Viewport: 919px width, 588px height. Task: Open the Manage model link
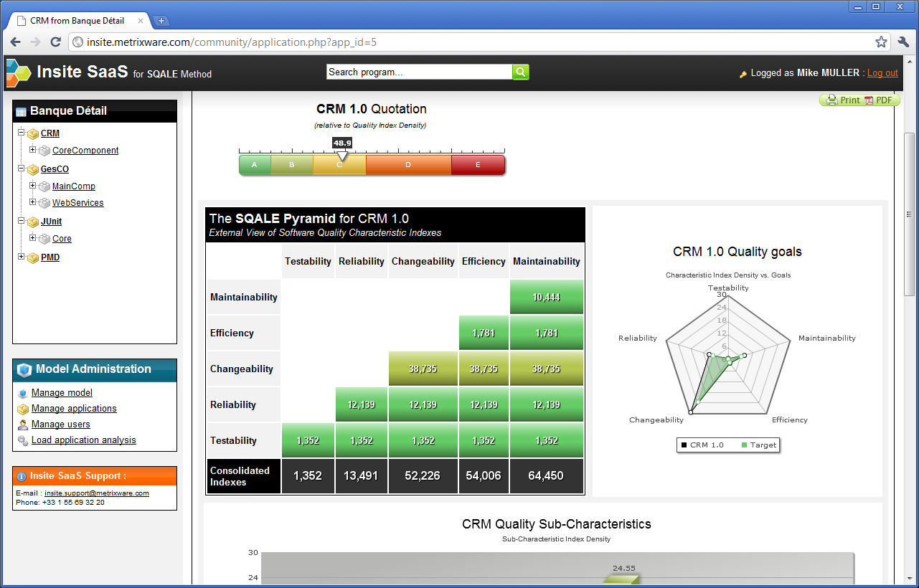click(x=62, y=393)
